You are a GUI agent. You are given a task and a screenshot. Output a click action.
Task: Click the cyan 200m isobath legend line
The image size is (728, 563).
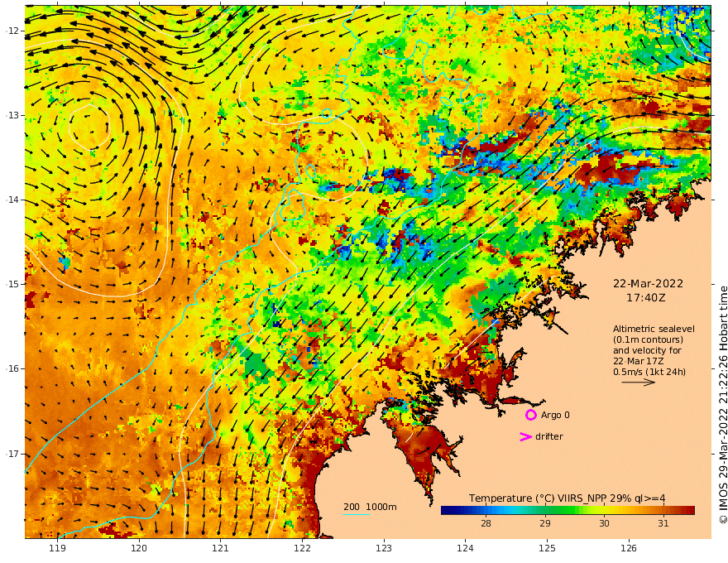tap(357, 514)
